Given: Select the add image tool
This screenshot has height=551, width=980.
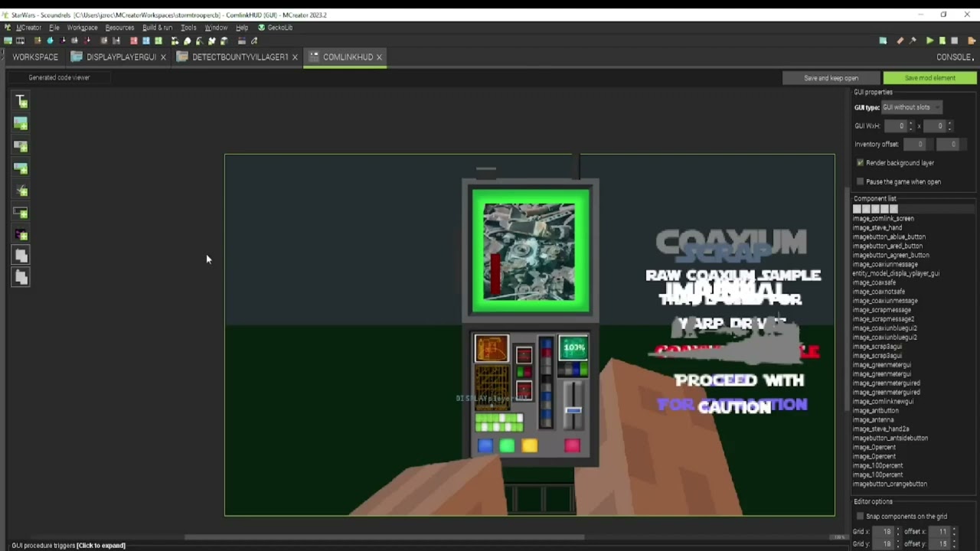Looking at the screenshot, I should coord(21,123).
